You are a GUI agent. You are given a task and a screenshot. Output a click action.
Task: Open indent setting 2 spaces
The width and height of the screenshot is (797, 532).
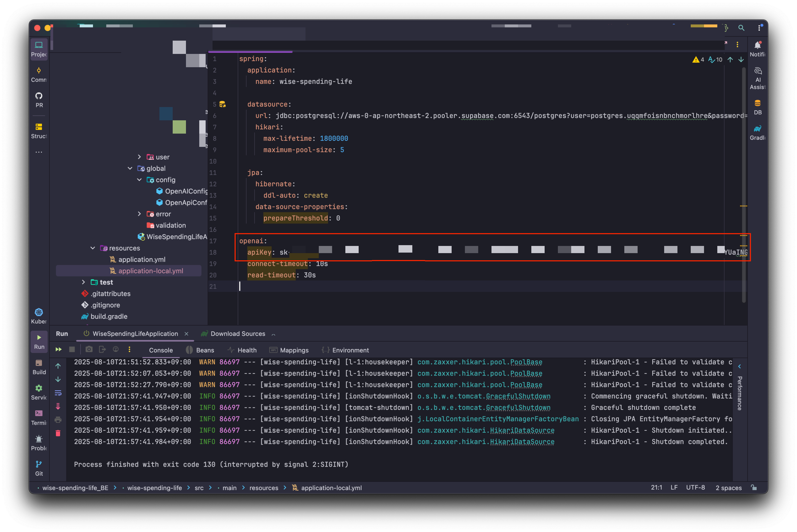[728, 488]
